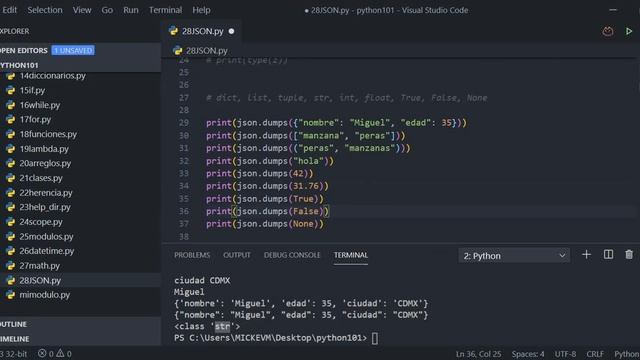
Task: Switch to the Debug Console tab
Action: [292, 255]
